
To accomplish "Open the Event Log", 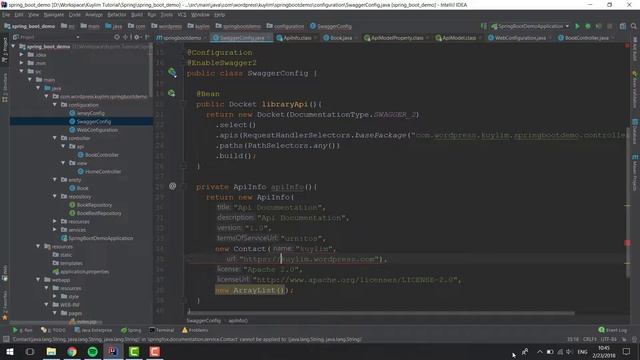I will (612, 330).
